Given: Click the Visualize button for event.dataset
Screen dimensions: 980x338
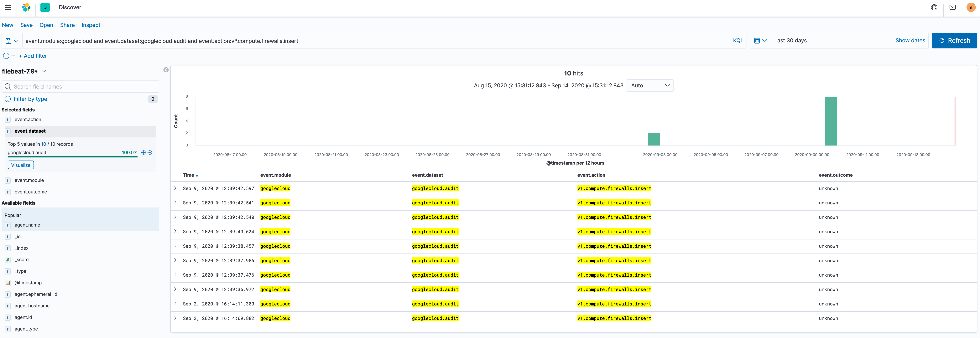Looking at the screenshot, I should [x=21, y=165].
